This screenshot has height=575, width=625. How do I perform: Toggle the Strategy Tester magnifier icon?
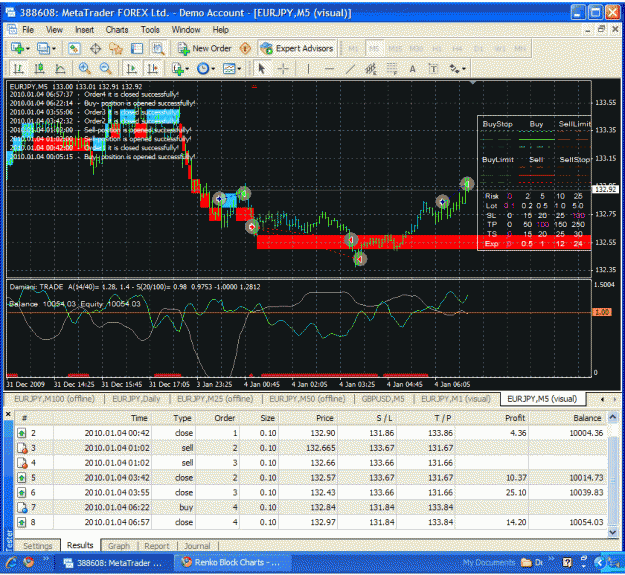pyautogui.click(x=158, y=49)
